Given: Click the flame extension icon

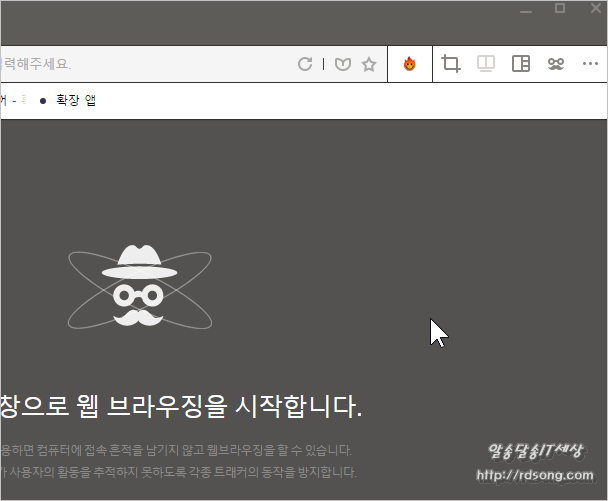Looking at the screenshot, I should pyautogui.click(x=409, y=64).
